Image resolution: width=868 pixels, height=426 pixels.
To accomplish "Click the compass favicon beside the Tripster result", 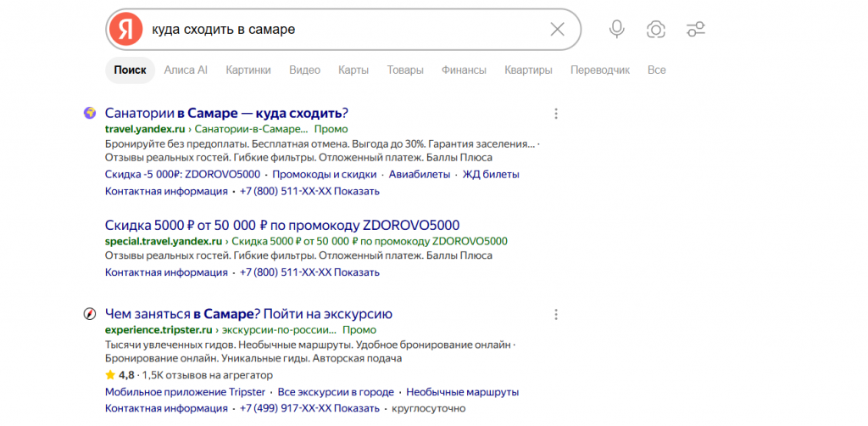I will pyautogui.click(x=89, y=314).
